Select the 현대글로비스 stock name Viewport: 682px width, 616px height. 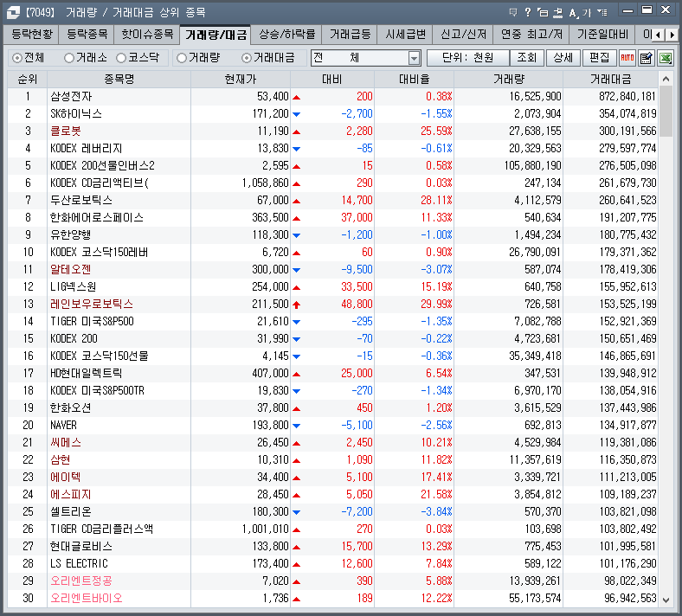81,547
